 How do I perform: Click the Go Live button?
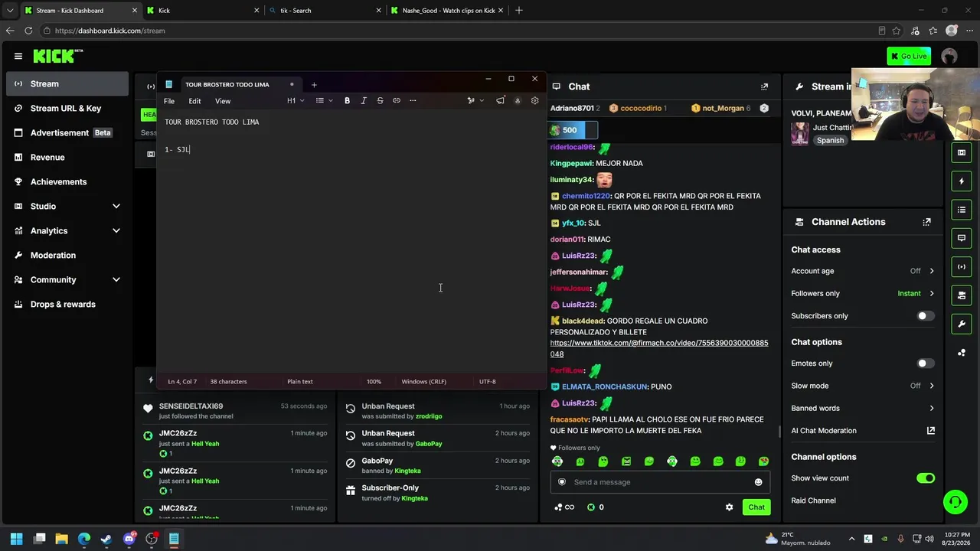909,56
